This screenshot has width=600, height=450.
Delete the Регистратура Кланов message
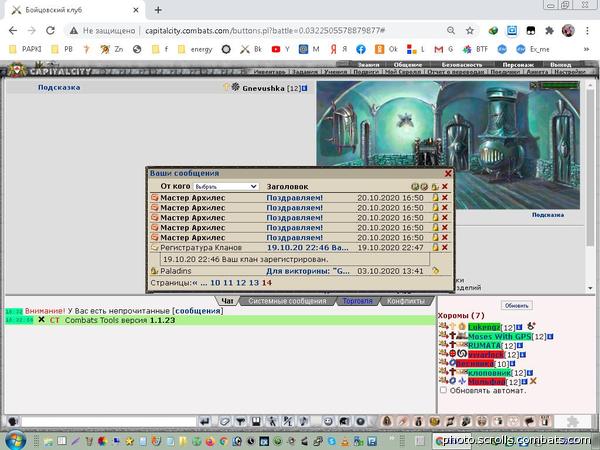(445, 247)
